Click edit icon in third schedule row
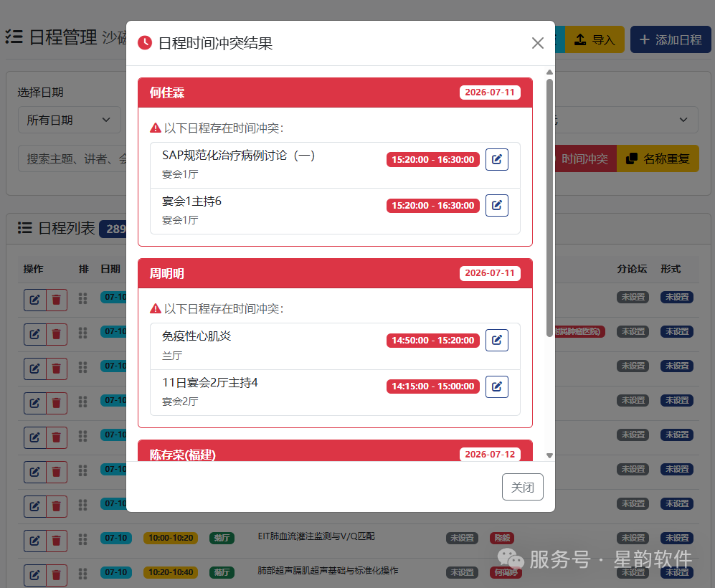The height and width of the screenshot is (588, 715). (34, 369)
